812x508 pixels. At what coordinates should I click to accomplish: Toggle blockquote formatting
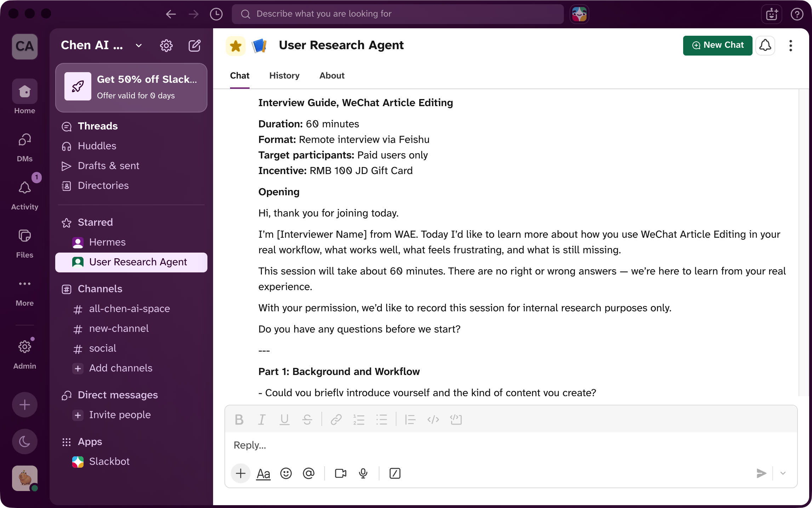coord(410,420)
